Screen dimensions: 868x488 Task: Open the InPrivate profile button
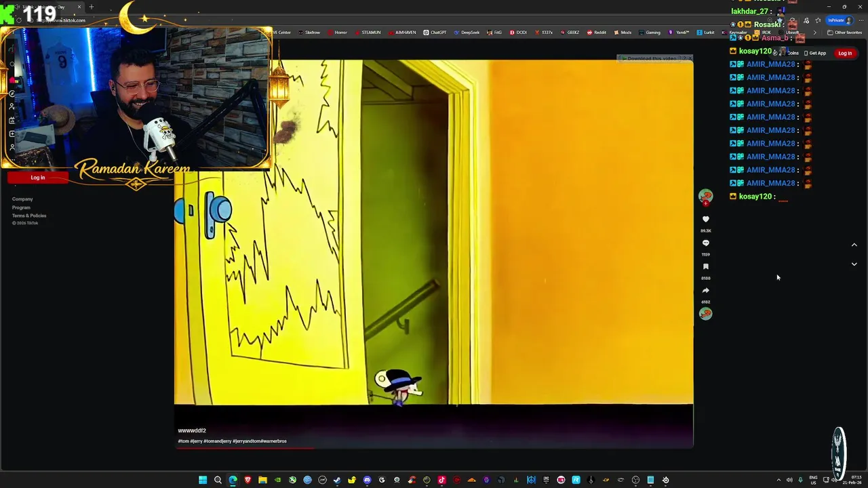point(839,20)
